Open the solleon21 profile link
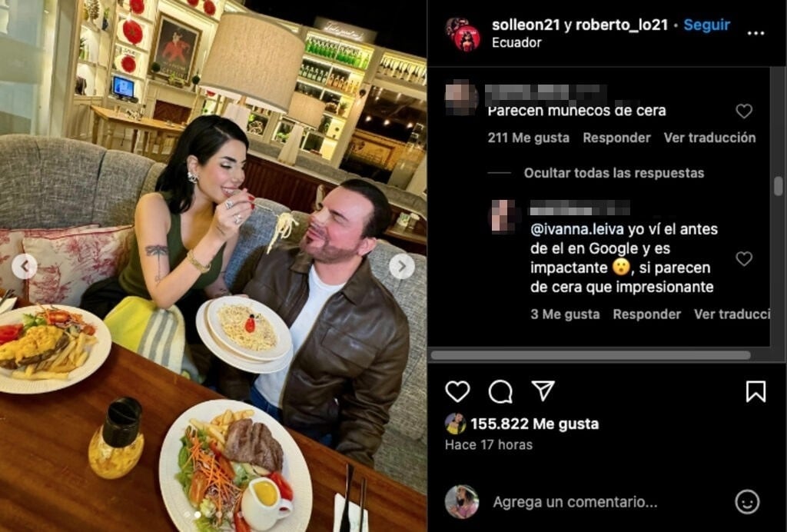Screen dimensions: 787x532 pyautogui.click(x=526, y=25)
